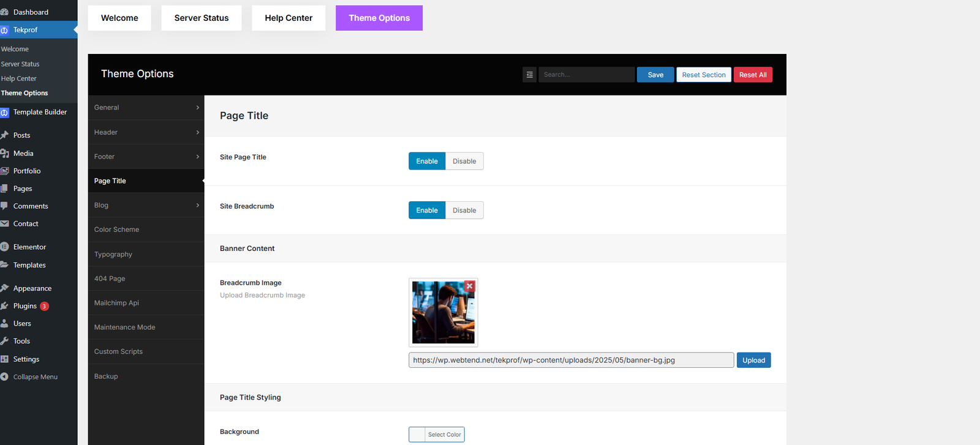This screenshot has height=445, width=980.
Task: Open the Help Center tab
Action: (288, 18)
